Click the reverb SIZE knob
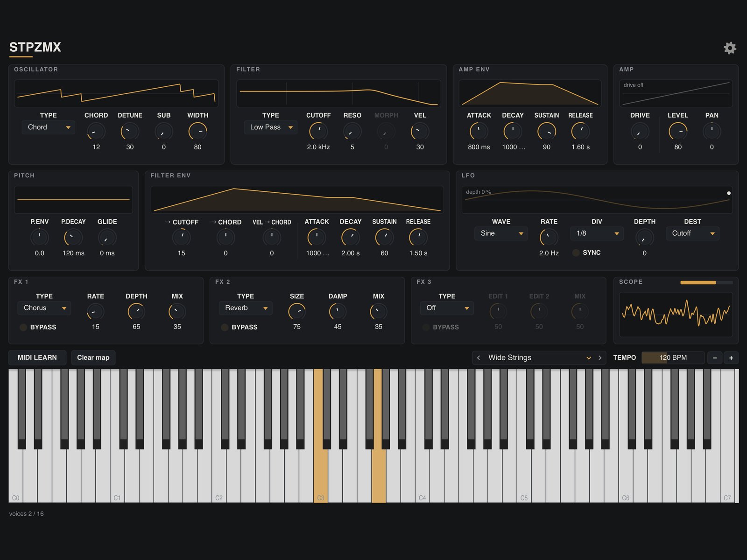 coord(297,311)
